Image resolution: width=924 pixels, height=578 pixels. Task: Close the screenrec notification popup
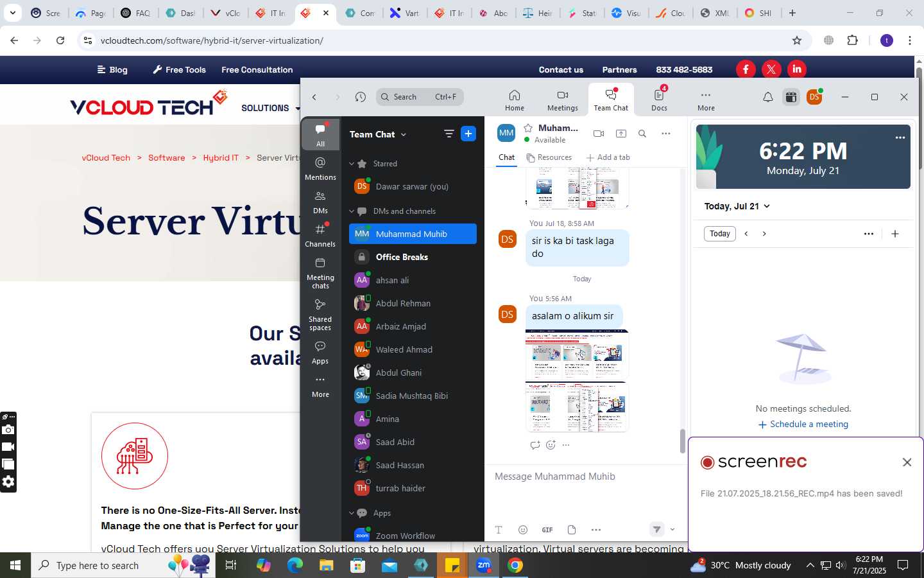pos(907,462)
